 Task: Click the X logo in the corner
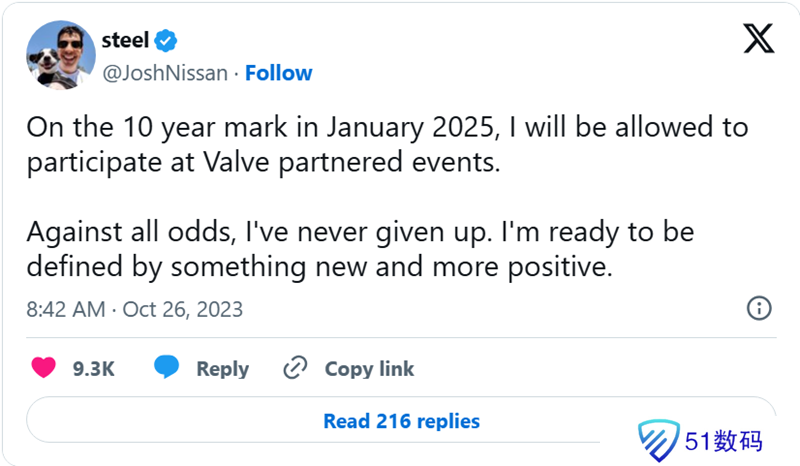coord(758,41)
